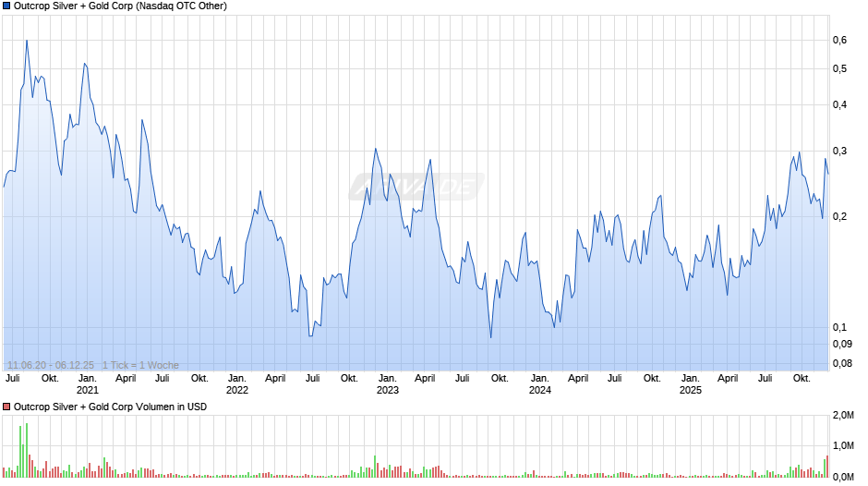Image resolution: width=868 pixels, height=486 pixels.
Task: Click the Jan. 2022 time axis label
Action: point(237,384)
